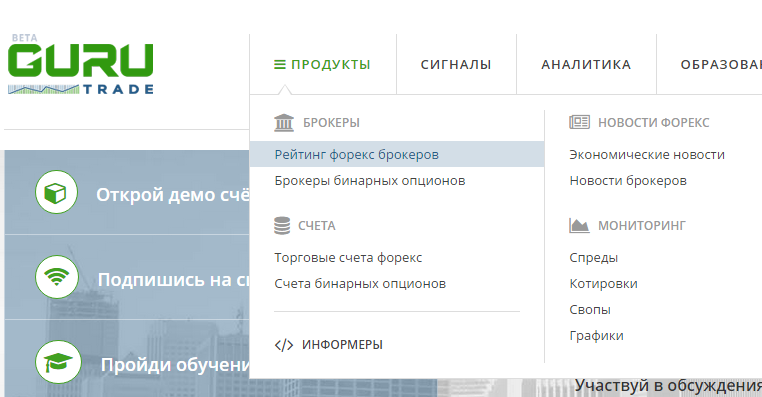
Task: Click Подпишись на сигналы banner text
Action: pos(173,280)
